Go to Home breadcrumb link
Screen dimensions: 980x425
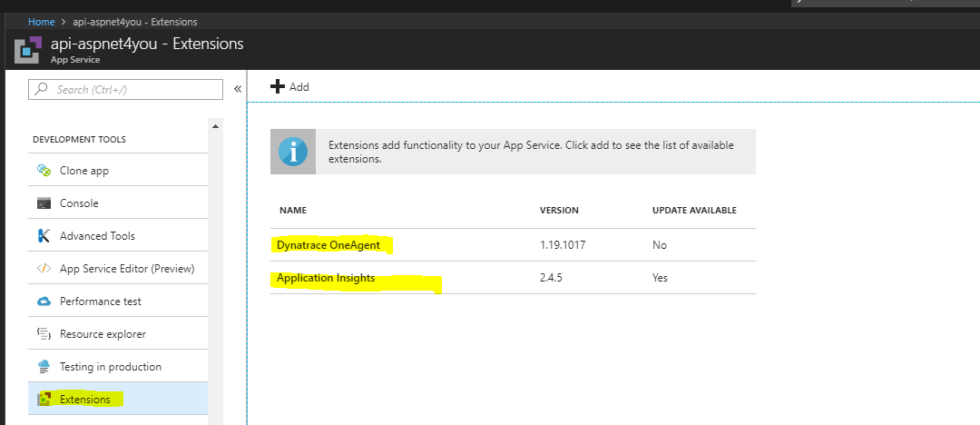point(41,21)
